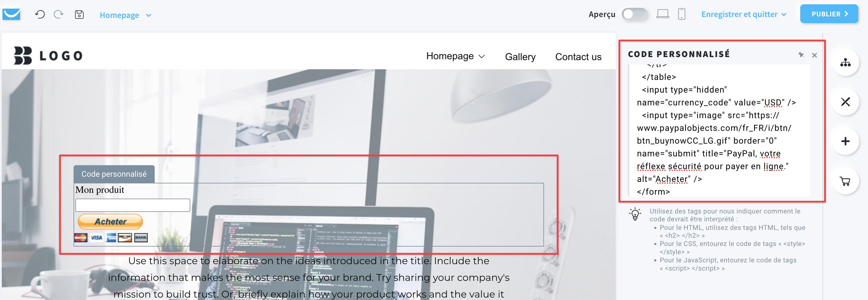Screen dimensions: 868x300
Task: Open the Homepage page selector dropdown
Action: (x=125, y=15)
